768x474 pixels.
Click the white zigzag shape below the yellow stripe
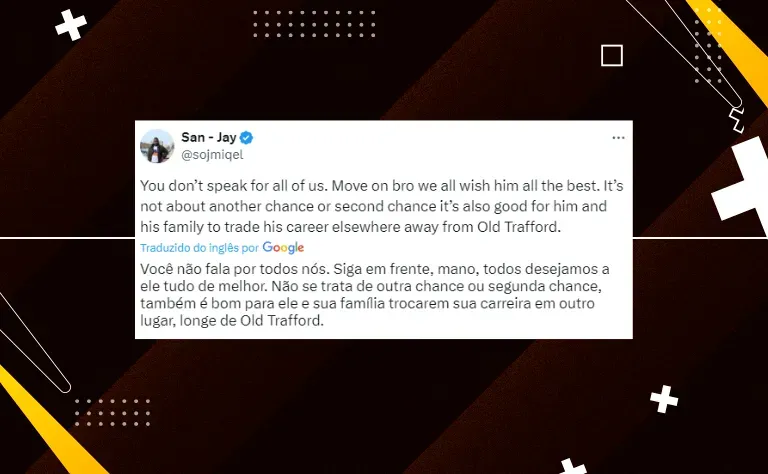tap(737, 120)
